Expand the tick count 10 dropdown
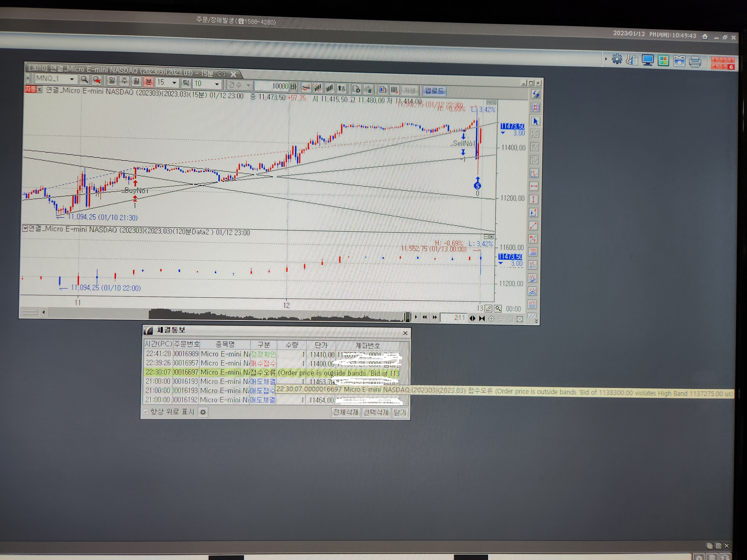 click(217, 84)
